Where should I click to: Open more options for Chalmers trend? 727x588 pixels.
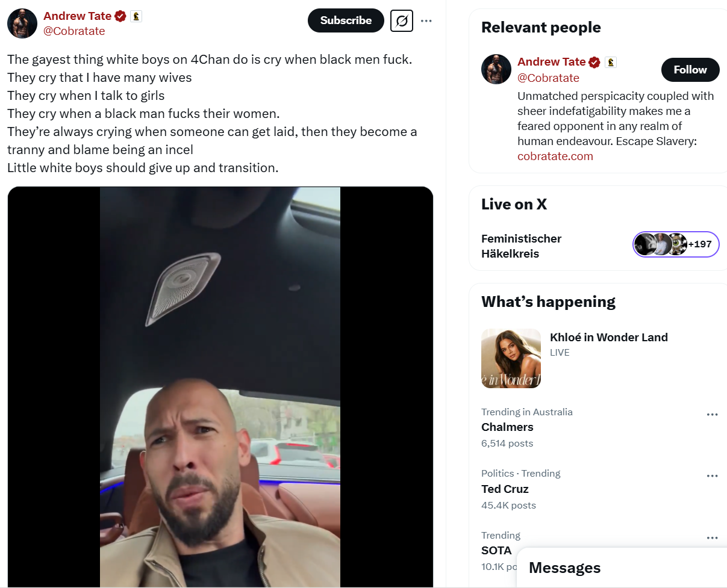coord(713,414)
